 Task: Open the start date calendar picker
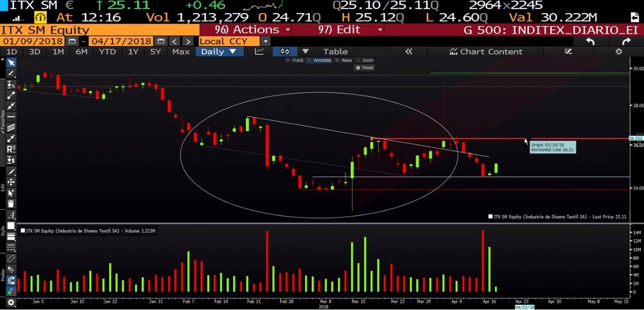72,41
